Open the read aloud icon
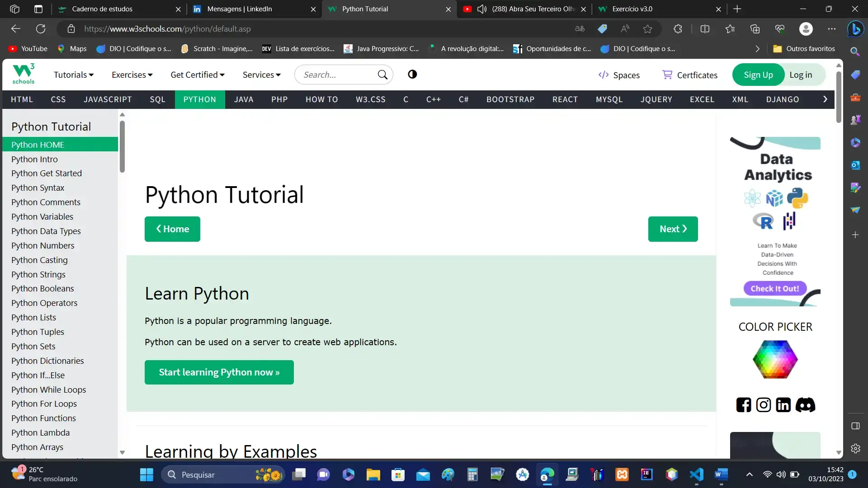Image resolution: width=868 pixels, height=488 pixels. (625, 29)
